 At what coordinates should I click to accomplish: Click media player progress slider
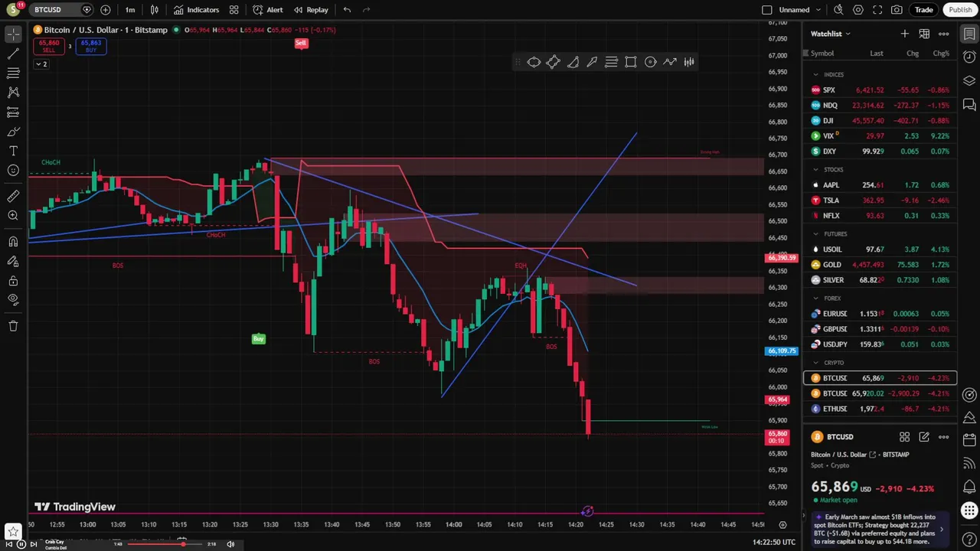click(x=164, y=544)
